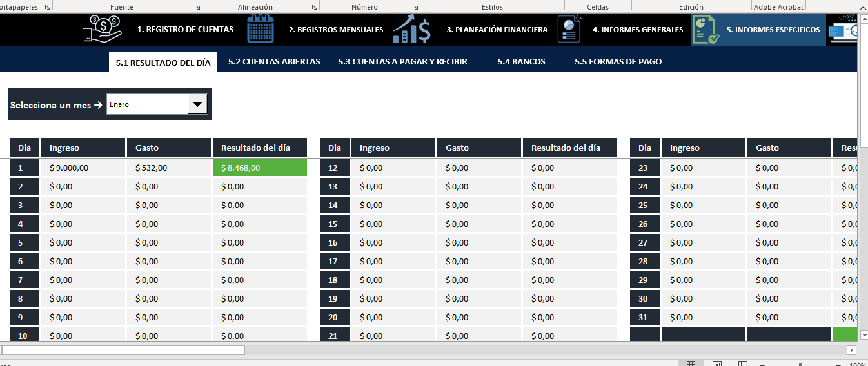Click the blue calendar icon

coord(261,30)
